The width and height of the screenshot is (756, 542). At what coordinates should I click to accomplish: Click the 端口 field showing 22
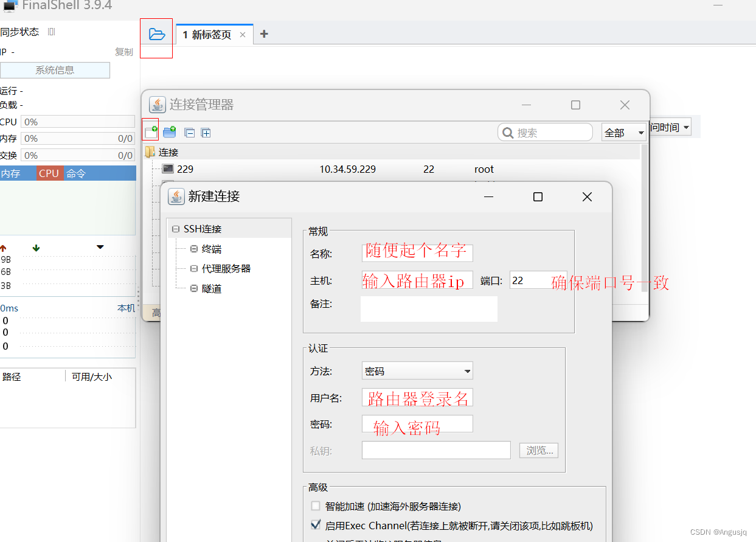[x=538, y=280]
